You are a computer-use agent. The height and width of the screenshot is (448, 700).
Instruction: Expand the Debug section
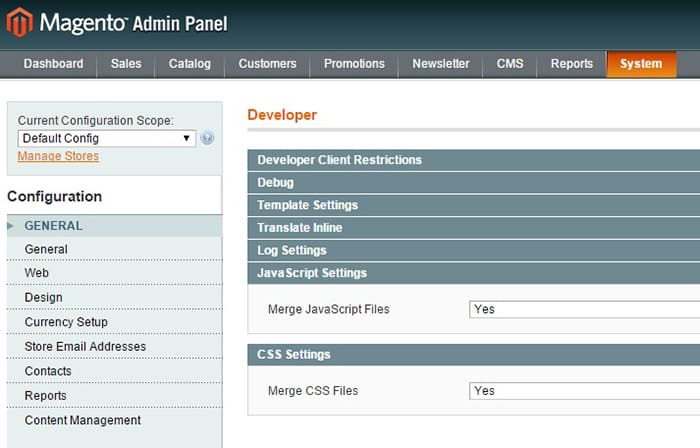coord(275,183)
